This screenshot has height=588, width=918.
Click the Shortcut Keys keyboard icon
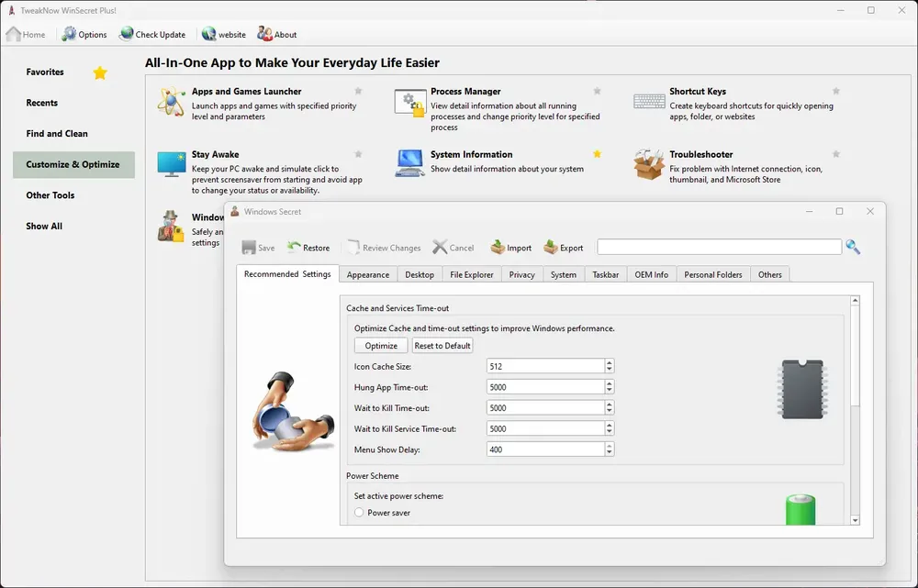[x=649, y=102]
